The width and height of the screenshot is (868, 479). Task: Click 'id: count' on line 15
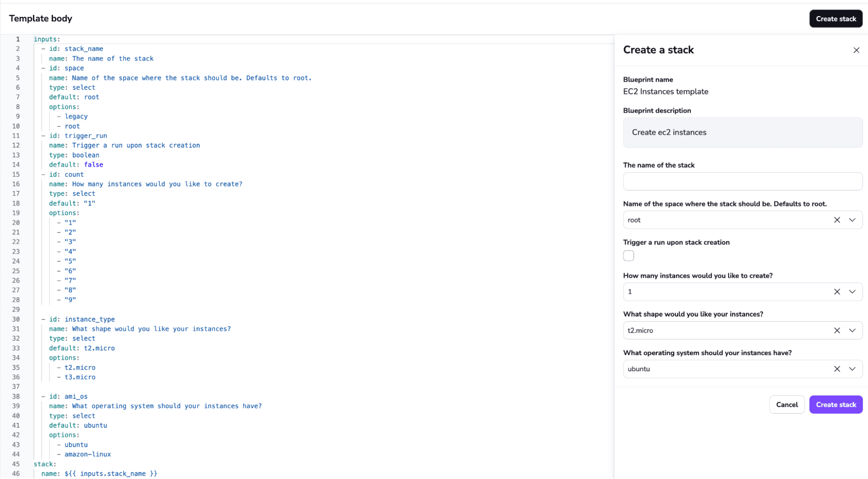coord(66,174)
